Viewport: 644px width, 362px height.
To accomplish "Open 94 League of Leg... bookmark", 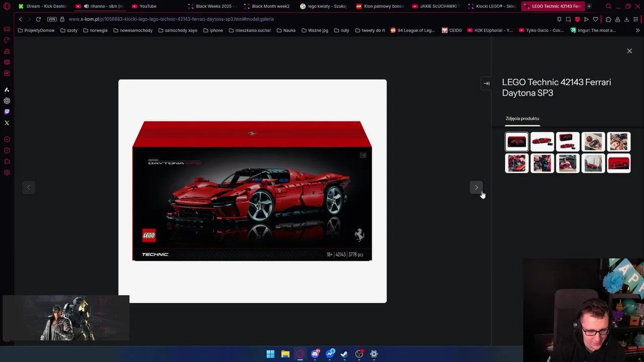I will coord(412,30).
